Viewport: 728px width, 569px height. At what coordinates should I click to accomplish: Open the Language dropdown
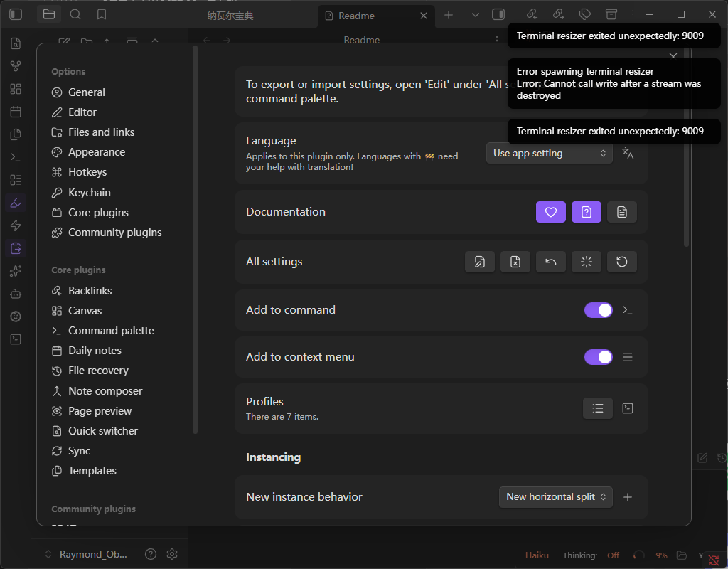coord(549,153)
